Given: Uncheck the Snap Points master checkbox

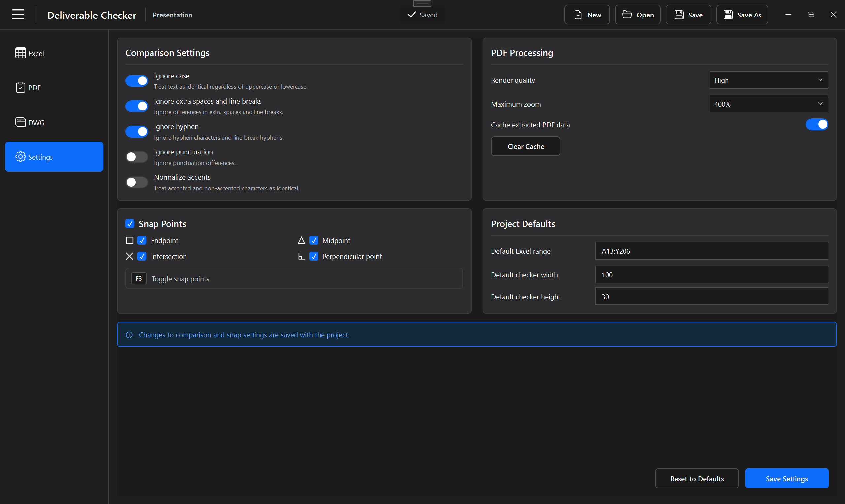Looking at the screenshot, I should pos(130,224).
